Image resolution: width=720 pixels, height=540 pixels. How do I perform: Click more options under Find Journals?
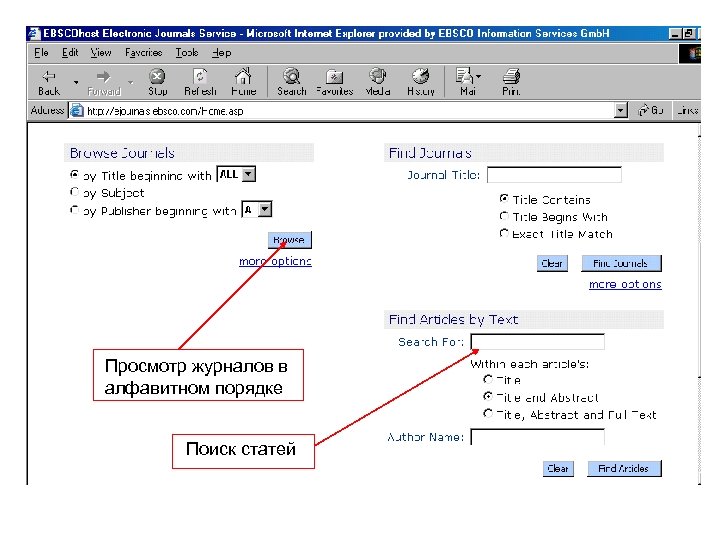tap(625, 284)
